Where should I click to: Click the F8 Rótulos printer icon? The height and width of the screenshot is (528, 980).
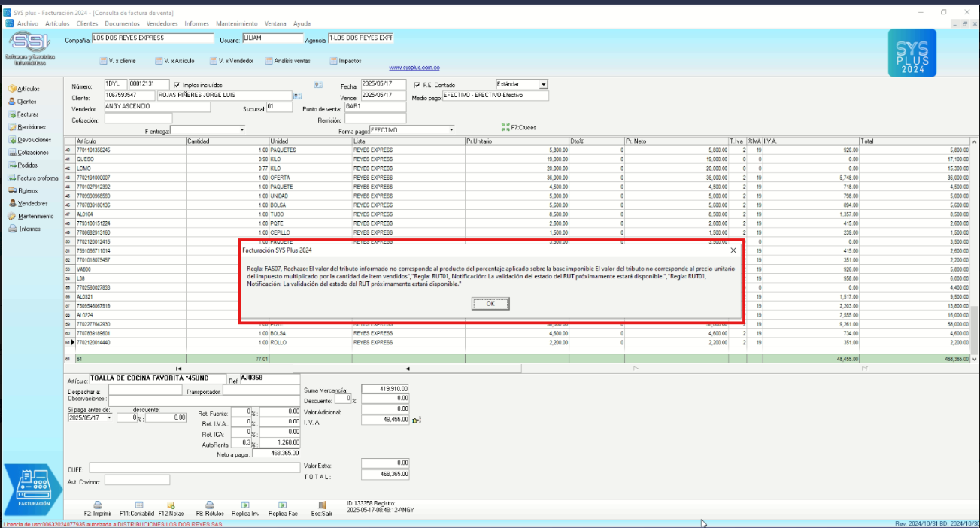click(x=211, y=505)
